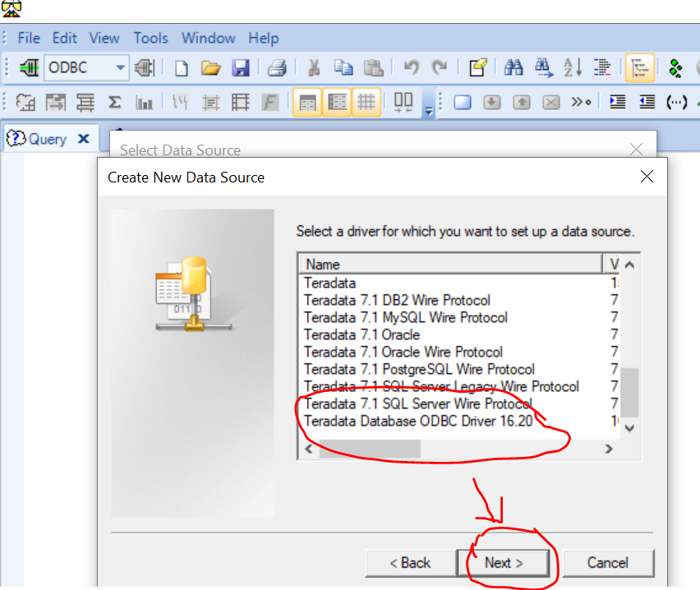This screenshot has height=590, width=700.
Task: Toggle the highlighted tree view icon
Action: (x=640, y=67)
